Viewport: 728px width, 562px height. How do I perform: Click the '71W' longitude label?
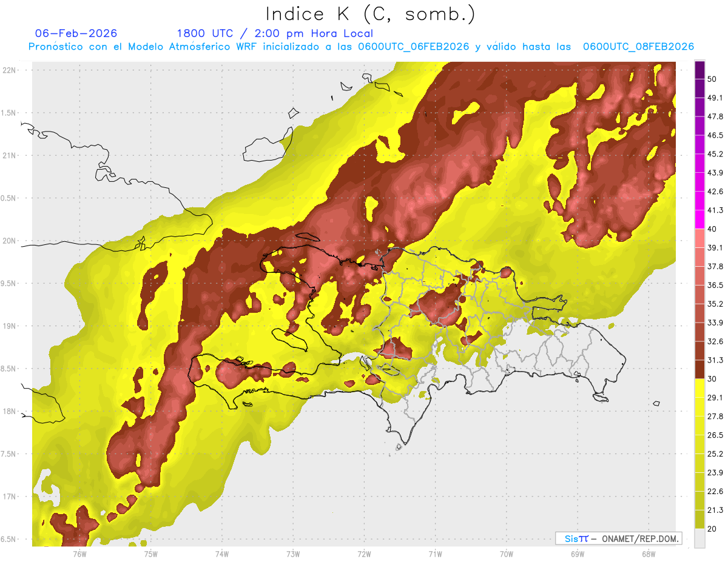tap(435, 554)
